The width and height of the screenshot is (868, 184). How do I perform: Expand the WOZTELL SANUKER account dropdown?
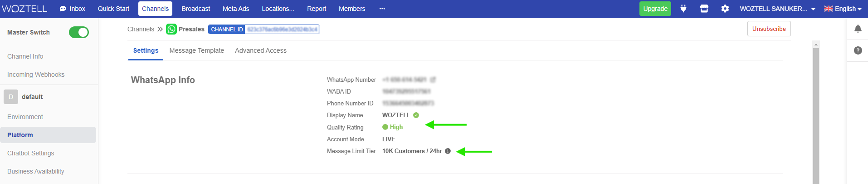pos(777,9)
